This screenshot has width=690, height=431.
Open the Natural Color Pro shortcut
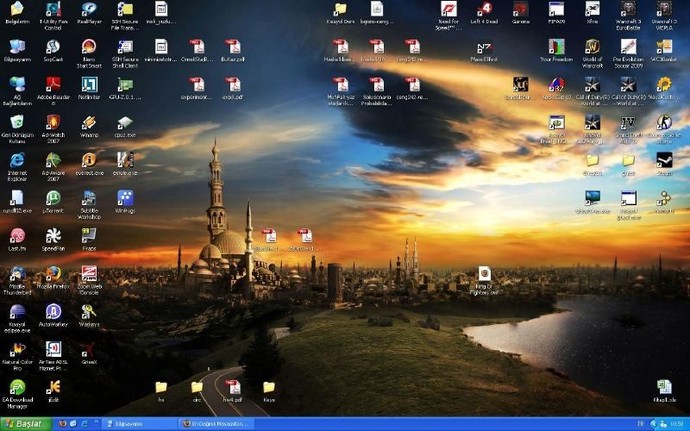pos(17,350)
